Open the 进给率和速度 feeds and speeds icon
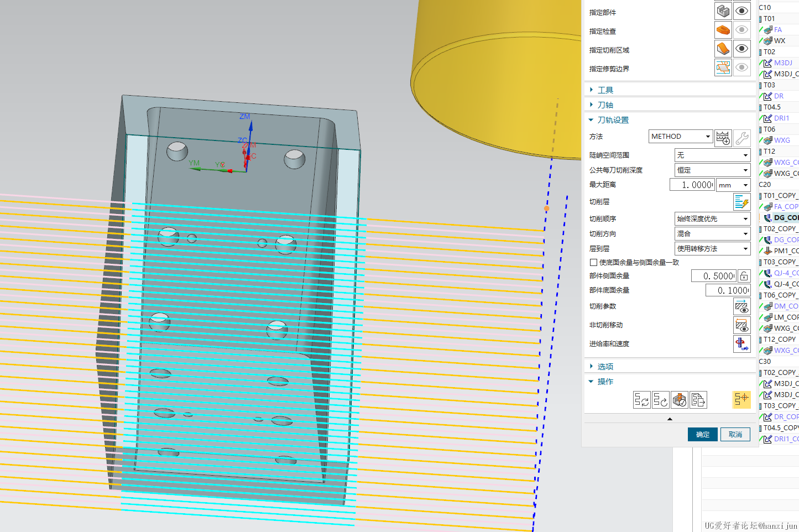799x532 pixels. 741,344
